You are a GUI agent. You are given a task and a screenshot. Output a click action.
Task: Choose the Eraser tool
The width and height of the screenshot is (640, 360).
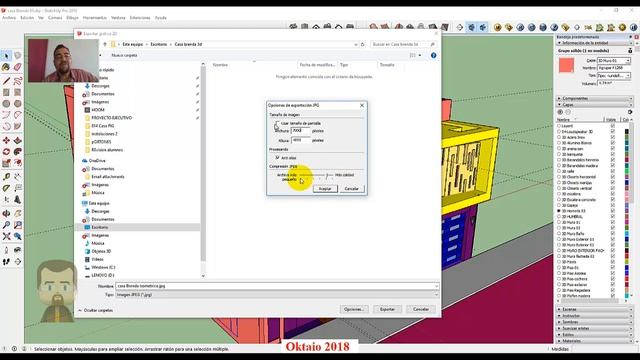click(18, 67)
